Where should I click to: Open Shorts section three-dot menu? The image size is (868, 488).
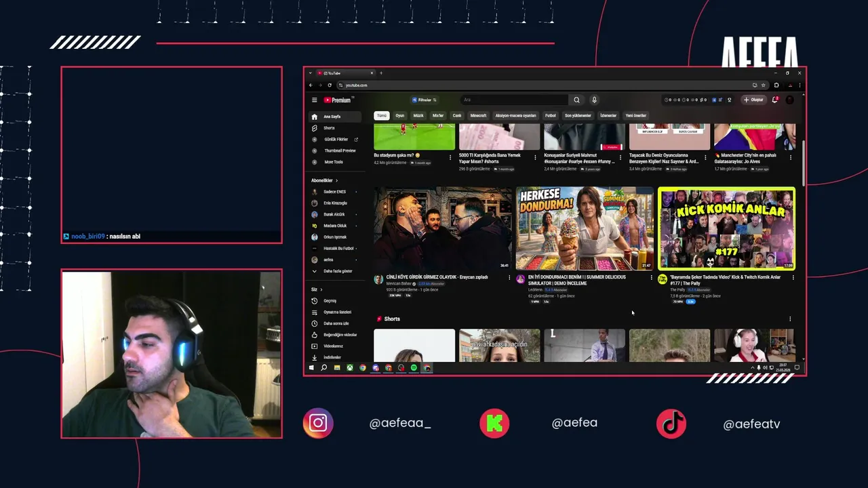(x=790, y=319)
